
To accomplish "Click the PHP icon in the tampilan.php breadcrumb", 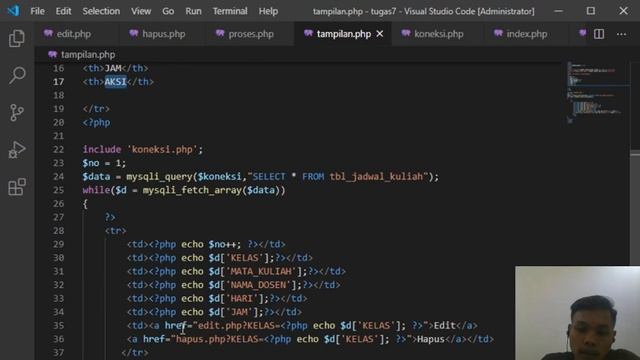I will coord(52,54).
